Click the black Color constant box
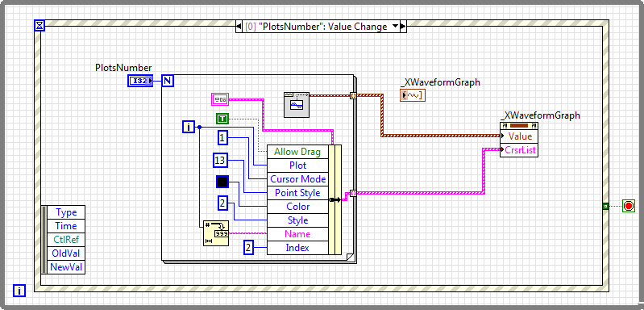 [x=222, y=182]
